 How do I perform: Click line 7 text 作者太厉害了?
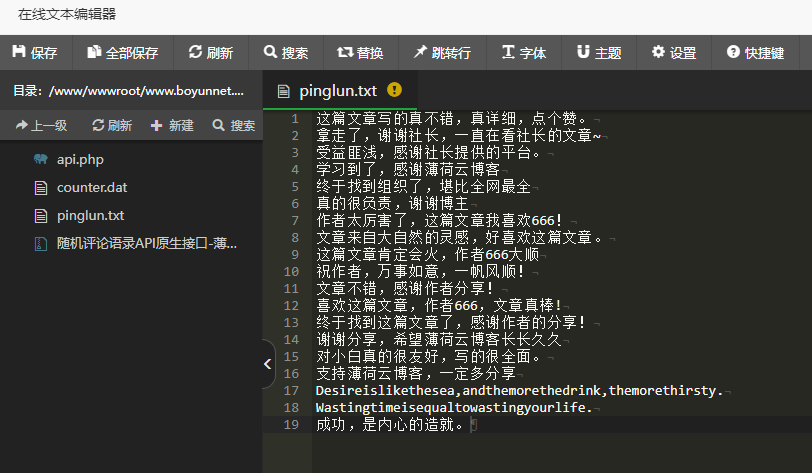pyautogui.click(x=361, y=221)
